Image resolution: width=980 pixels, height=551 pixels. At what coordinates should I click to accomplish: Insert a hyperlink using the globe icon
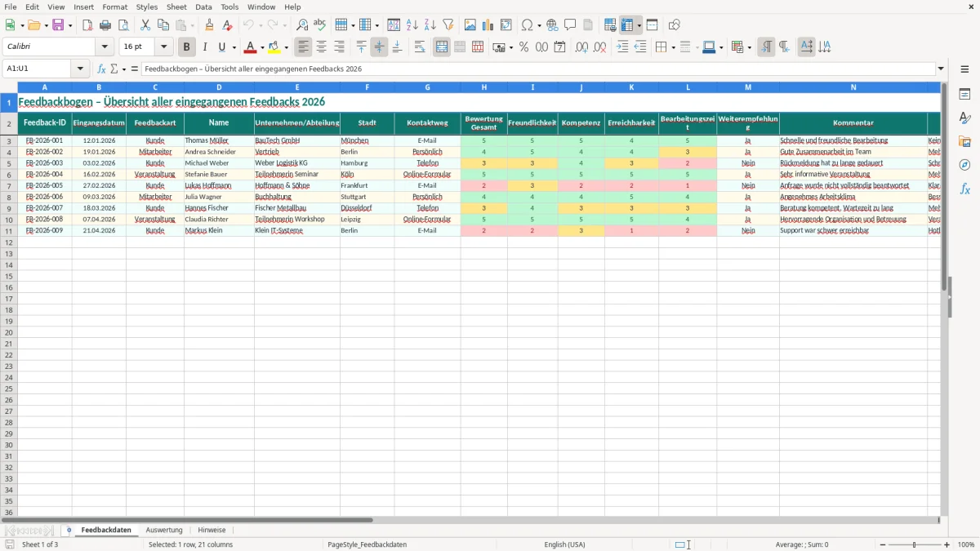(x=553, y=25)
